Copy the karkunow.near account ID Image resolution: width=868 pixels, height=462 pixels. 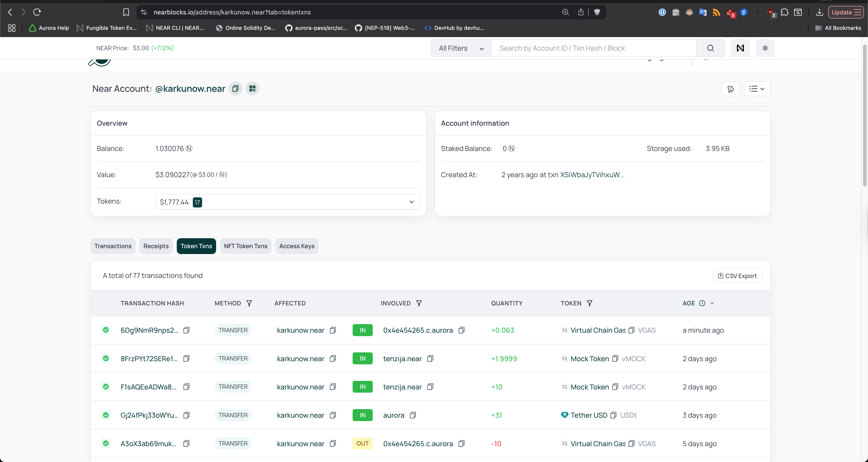click(x=235, y=88)
